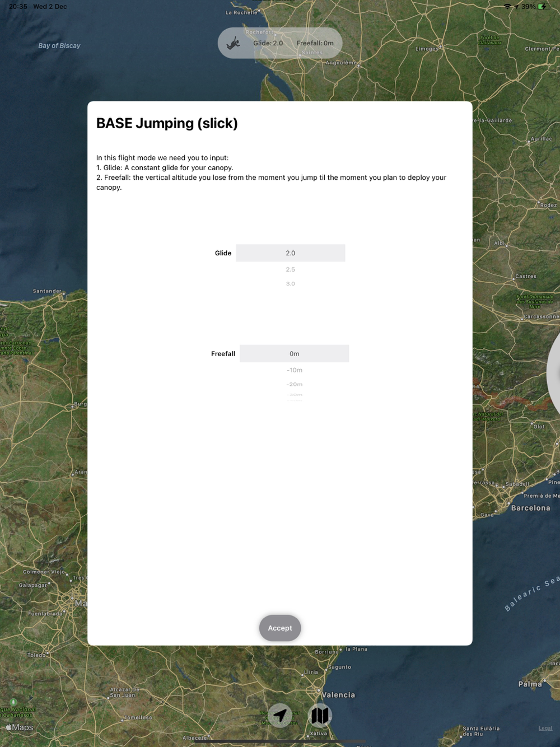
Task: Tap Carcassonne label on the map
Action: [542, 317]
